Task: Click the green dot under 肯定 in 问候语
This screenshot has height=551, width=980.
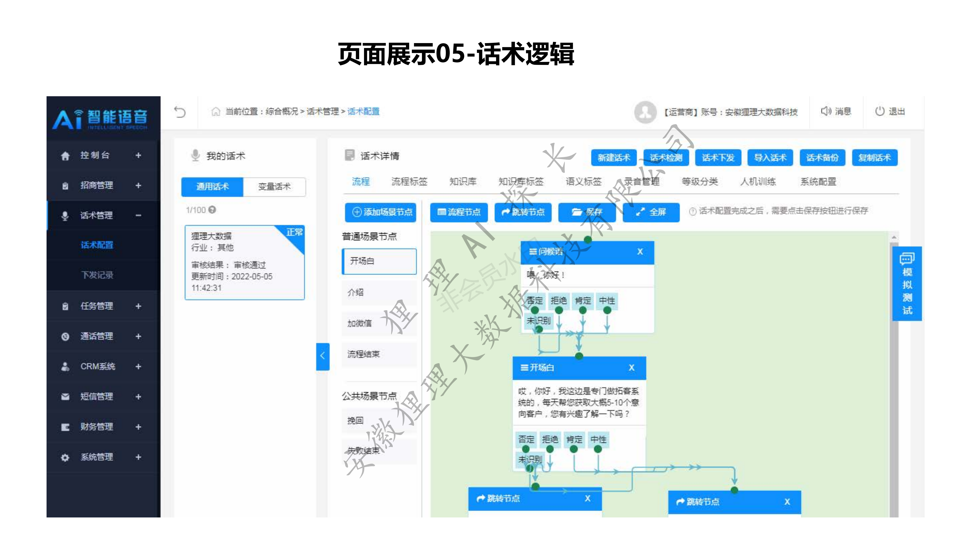Action: pyautogui.click(x=582, y=310)
